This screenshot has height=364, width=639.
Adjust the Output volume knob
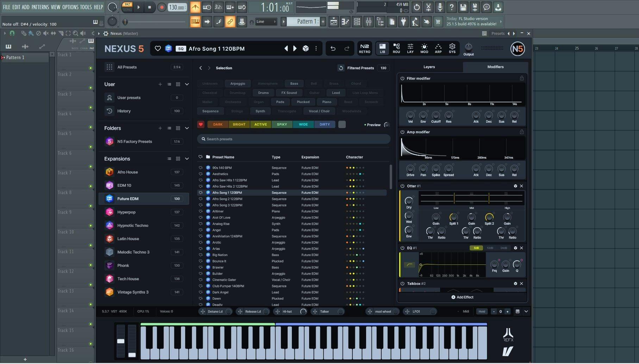pyautogui.click(x=468, y=47)
